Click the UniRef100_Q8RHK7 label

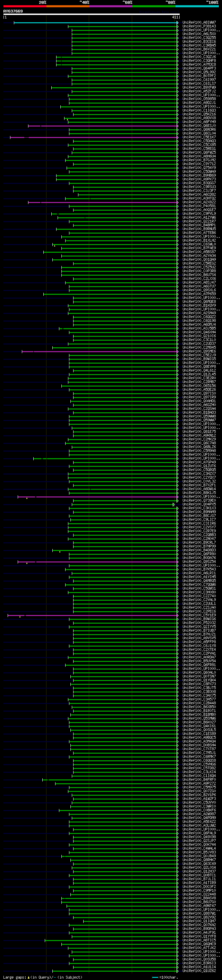pyautogui.click(x=199, y=860)
